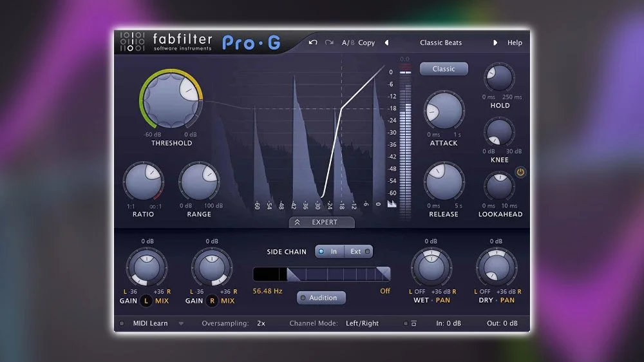Select In side chain source
Image resolution: width=644 pixels, height=362 pixels.
pos(329,251)
